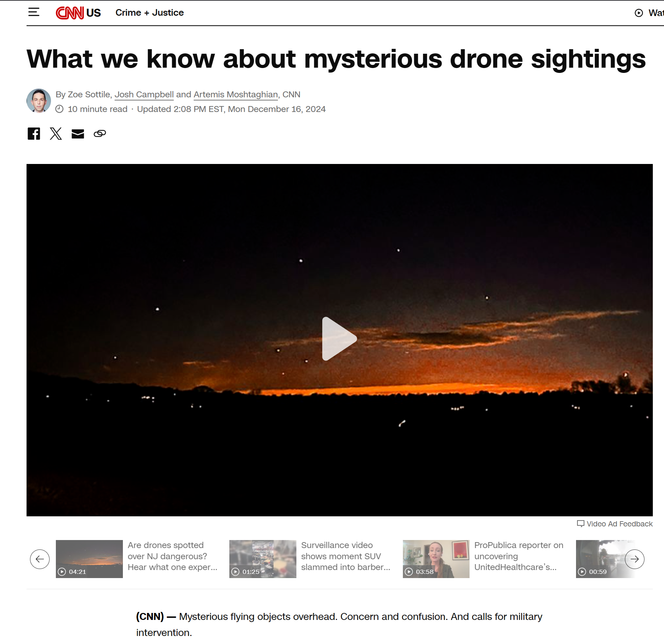Open Josh Campbell author profile
664x644 pixels.
point(144,95)
